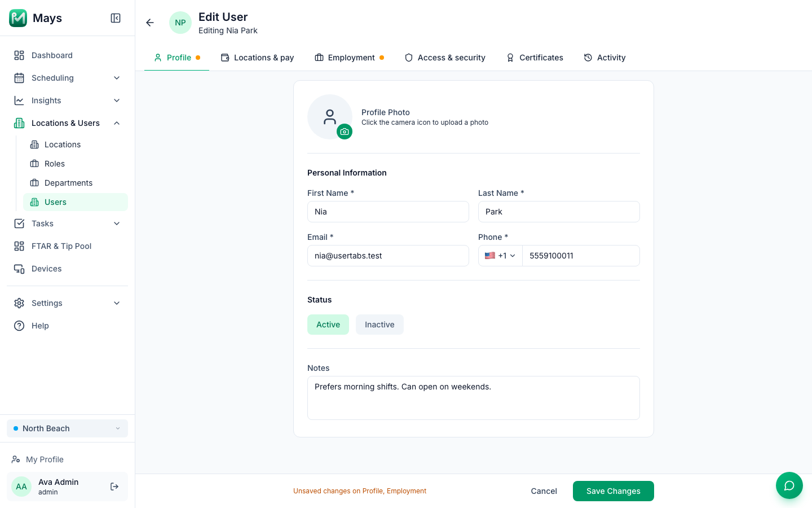Set status to Inactive
The width and height of the screenshot is (812, 508).
pos(379,325)
